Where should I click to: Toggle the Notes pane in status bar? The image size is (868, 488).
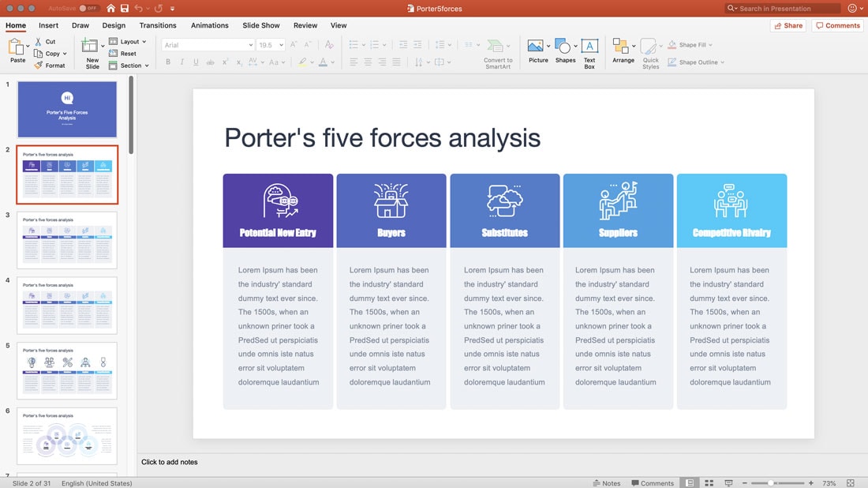point(606,482)
